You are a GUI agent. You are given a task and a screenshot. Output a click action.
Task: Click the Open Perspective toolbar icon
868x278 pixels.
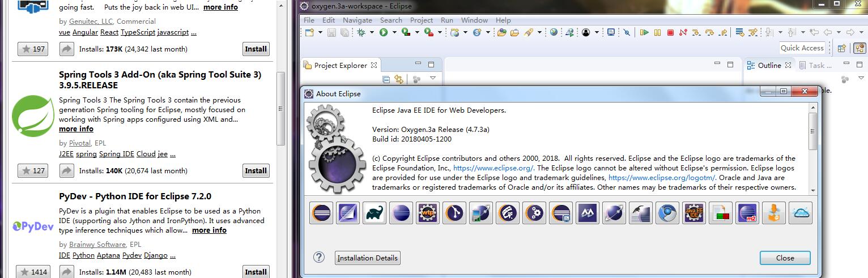pyautogui.click(x=842, y=48)
